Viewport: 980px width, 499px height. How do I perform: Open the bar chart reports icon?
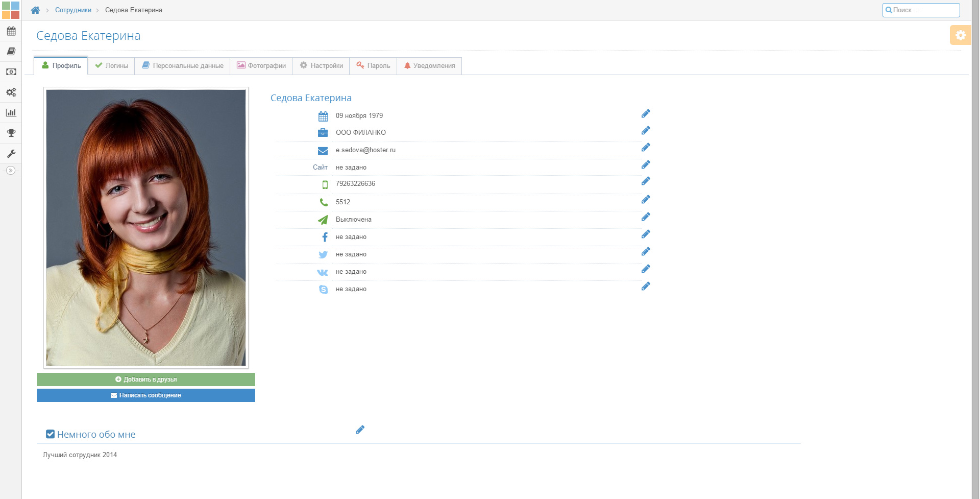[x=11, y=113]
